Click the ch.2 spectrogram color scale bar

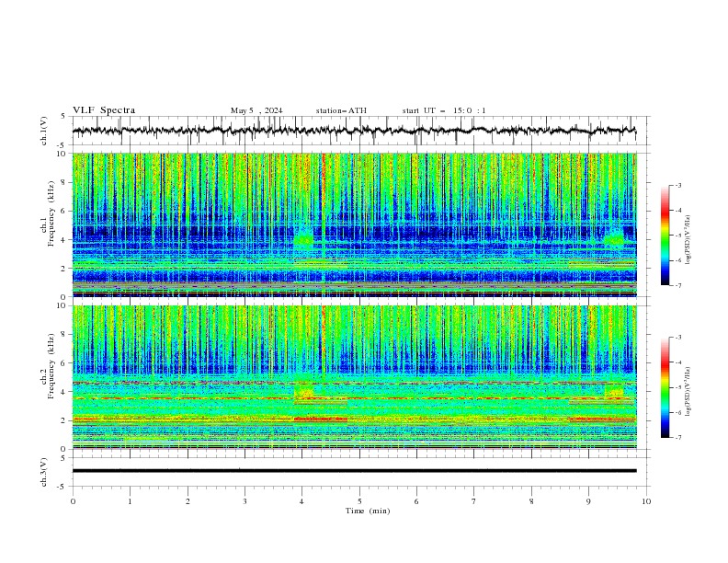[x=665, y=387]
